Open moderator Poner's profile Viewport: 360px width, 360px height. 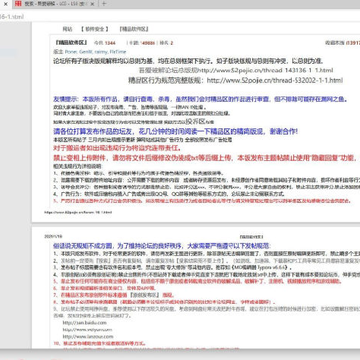[x=71, y=52]
